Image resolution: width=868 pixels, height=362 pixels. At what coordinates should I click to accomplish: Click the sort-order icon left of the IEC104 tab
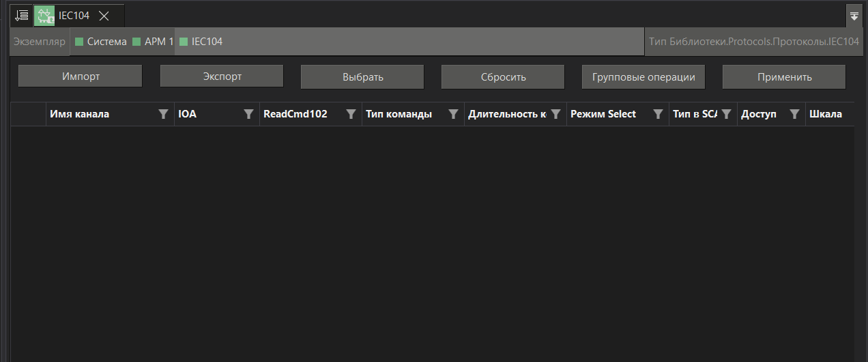click(22, 15)
